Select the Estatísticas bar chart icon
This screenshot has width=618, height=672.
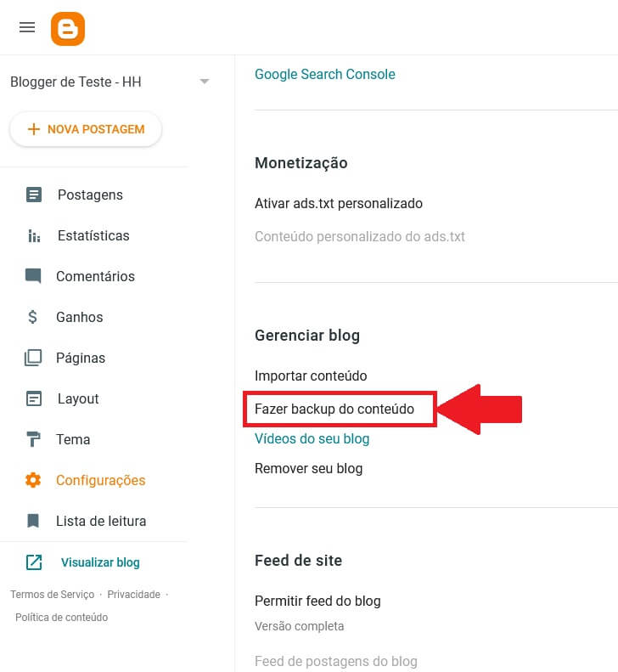[34, 235]
